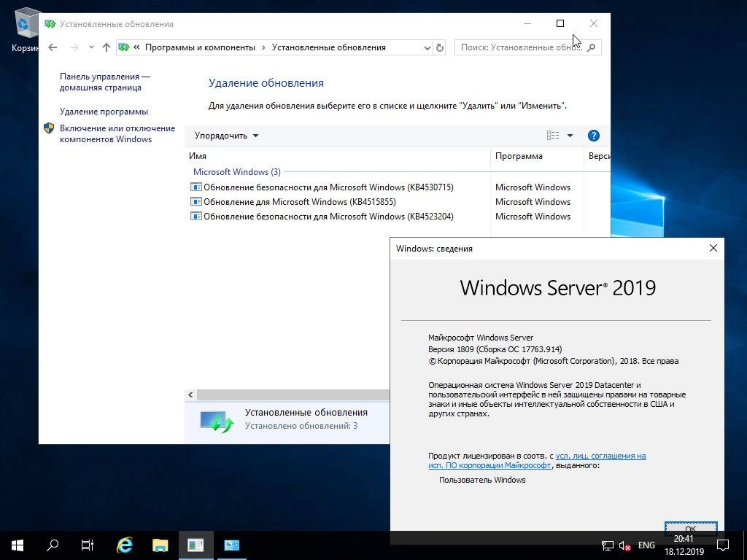The image size is (747, 560).
Task: Sort by 'Программа' column header
Action: (x=537, y=156)
